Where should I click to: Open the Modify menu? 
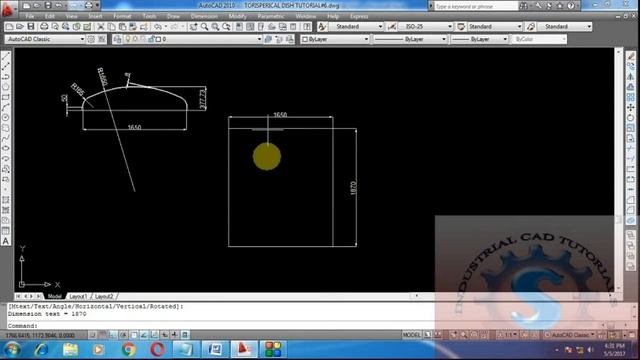pyautogui.click(x=237, y=16)
